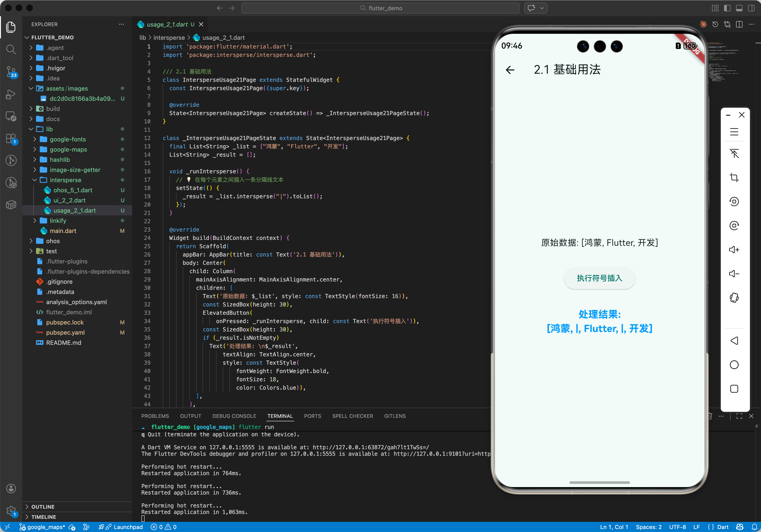761x532 pixels.
Task: Collapse the intersperse folder
Action: point(65,180)
